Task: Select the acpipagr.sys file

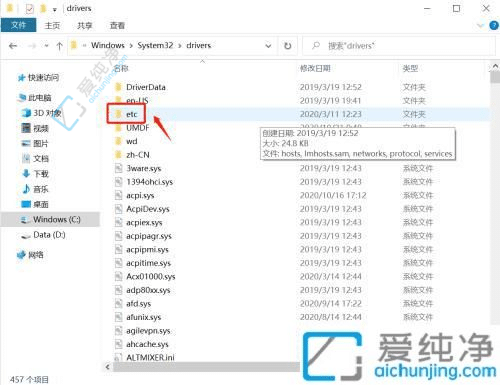Action: [x=149, y=236]
